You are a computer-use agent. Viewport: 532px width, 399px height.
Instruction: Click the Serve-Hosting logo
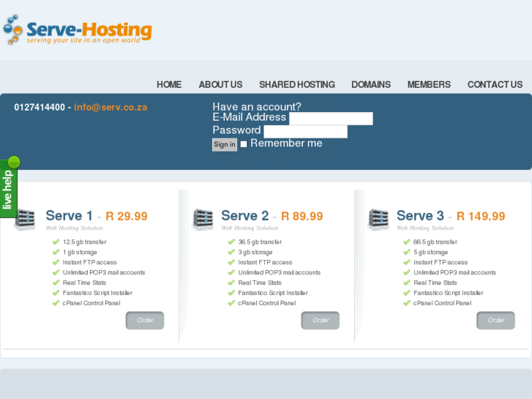pyautogui.click(x=78, y=30)
